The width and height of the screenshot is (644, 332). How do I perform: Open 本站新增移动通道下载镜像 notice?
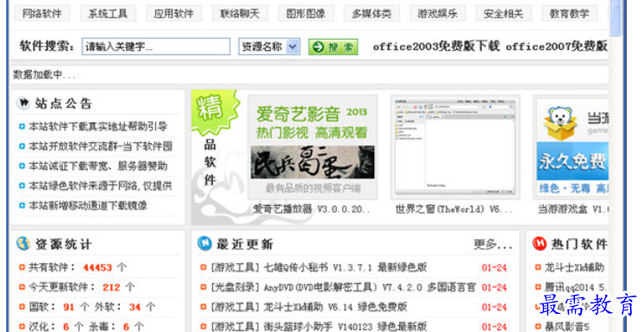[x=88, y=205]
